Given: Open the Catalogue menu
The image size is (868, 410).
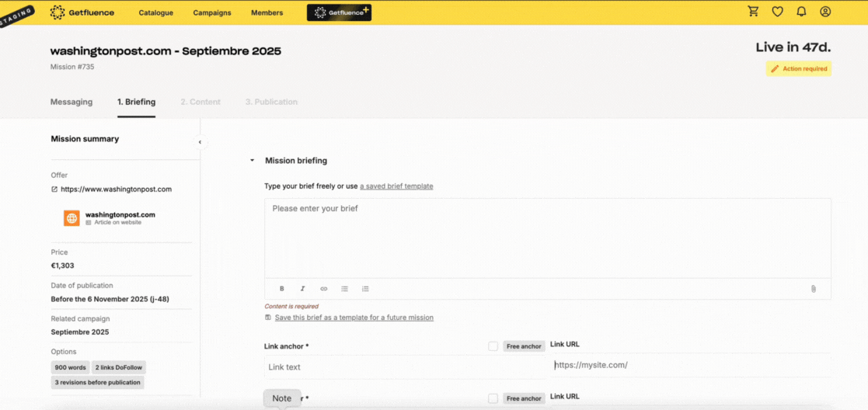Looking at the screenshot, I should [155, 12].
